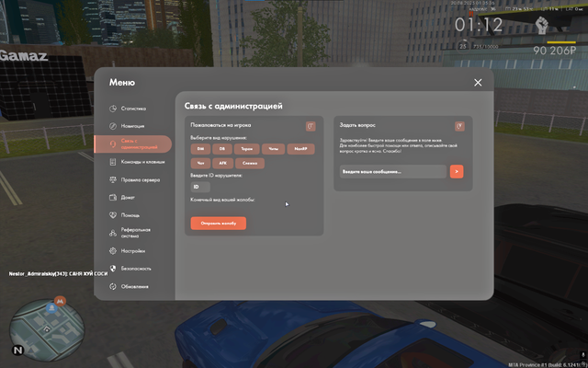Focus the violator ID input field
The image size is (588, 368).
pos(200,187)
